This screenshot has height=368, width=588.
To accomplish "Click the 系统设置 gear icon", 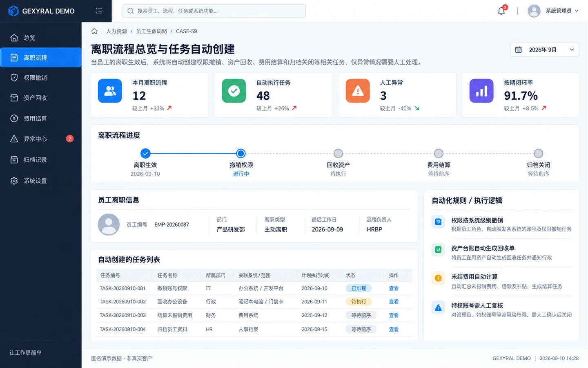I will pos(14,181).
